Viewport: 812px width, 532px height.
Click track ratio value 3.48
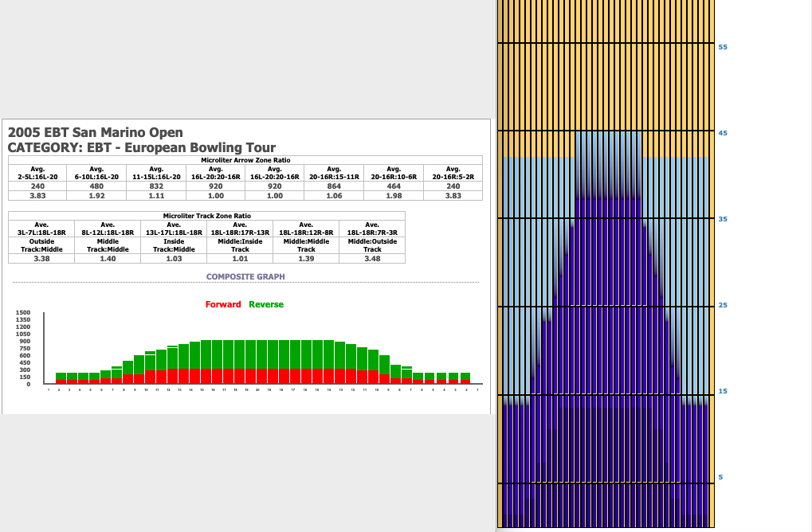pos(372,259)
